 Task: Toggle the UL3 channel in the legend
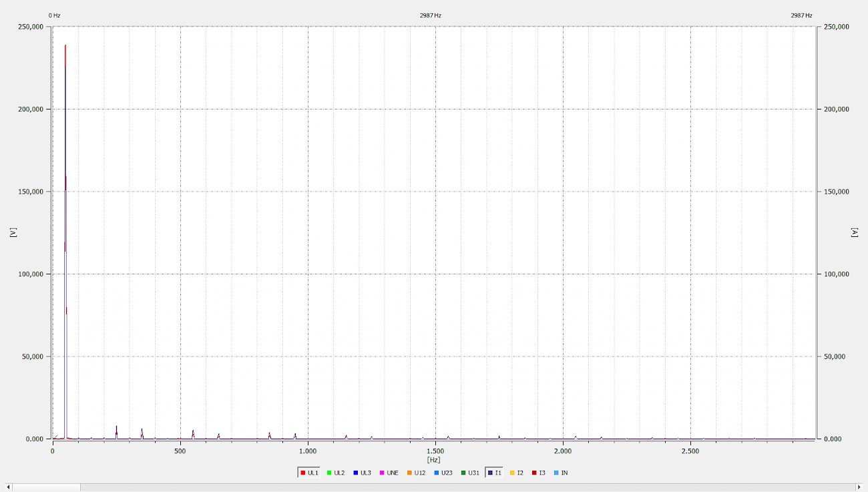click(x=361, y=473)
